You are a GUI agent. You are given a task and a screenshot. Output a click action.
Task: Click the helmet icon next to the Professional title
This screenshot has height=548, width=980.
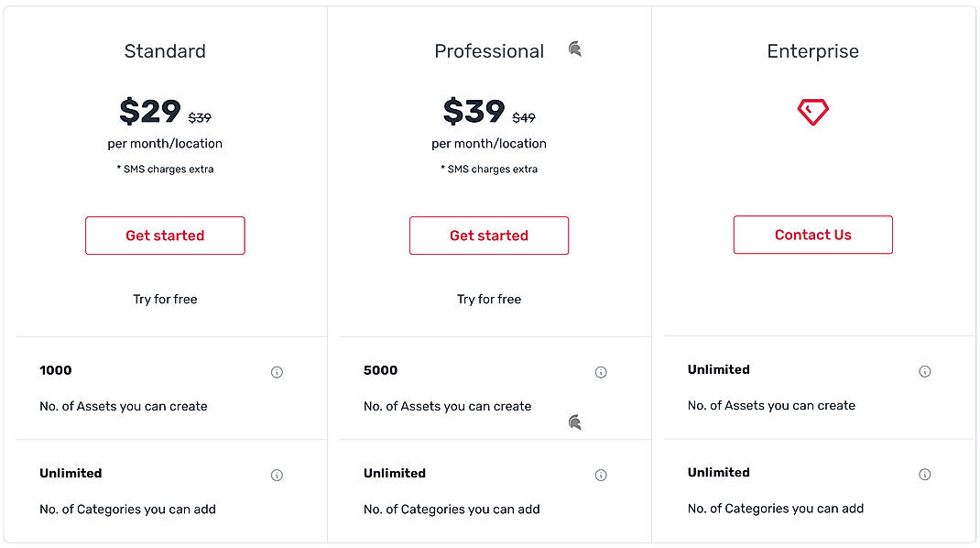(x=574, y=49)
